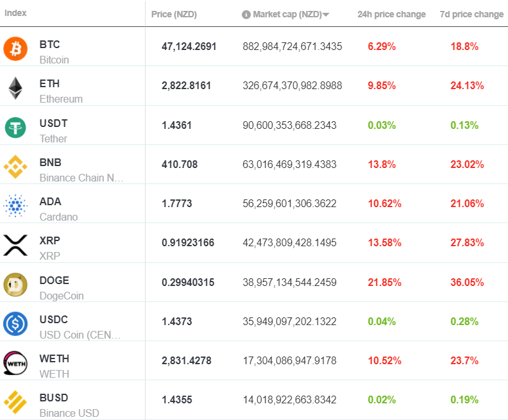Click the Index column header

[15, 13]
